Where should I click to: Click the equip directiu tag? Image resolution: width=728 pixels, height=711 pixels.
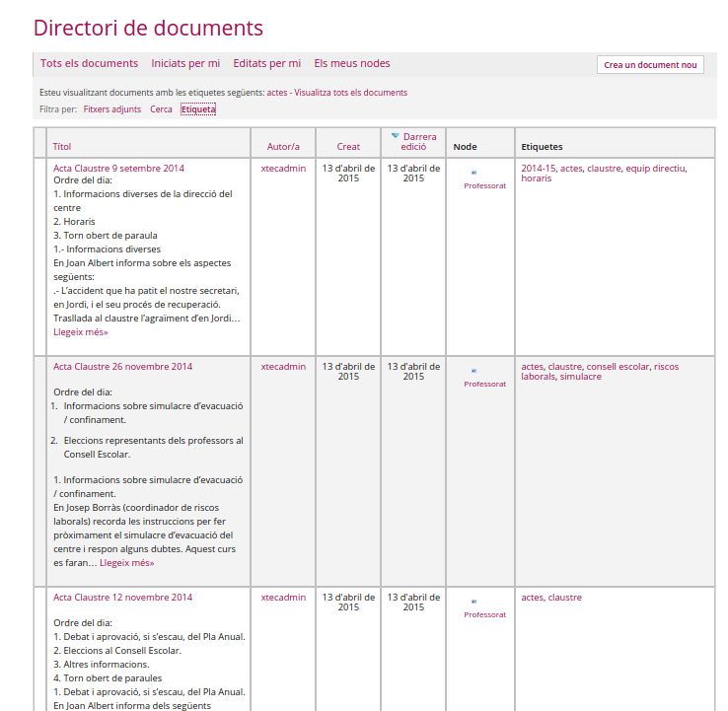tap(655, 169)
